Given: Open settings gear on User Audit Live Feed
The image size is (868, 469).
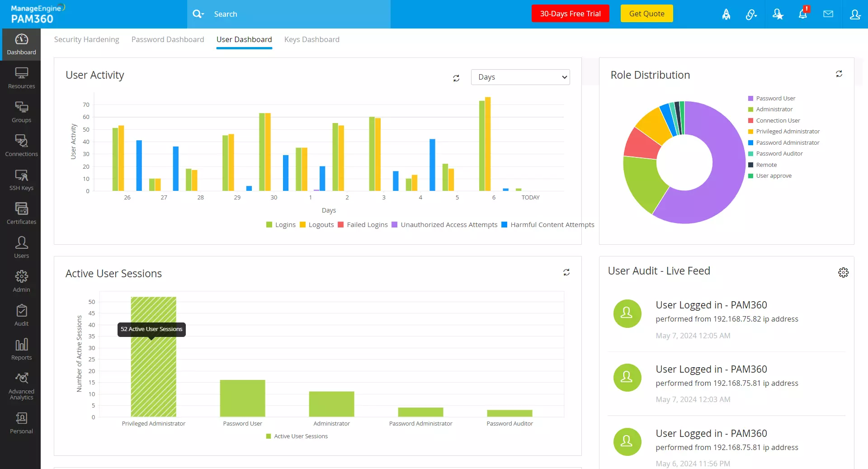Looking at the screenshot, I should click(x=843, y=272).
